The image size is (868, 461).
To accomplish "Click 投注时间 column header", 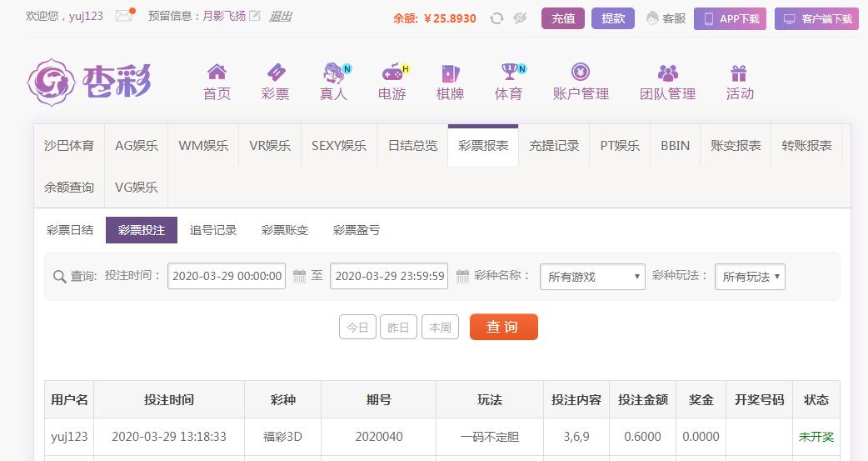I will coord(169,399).
